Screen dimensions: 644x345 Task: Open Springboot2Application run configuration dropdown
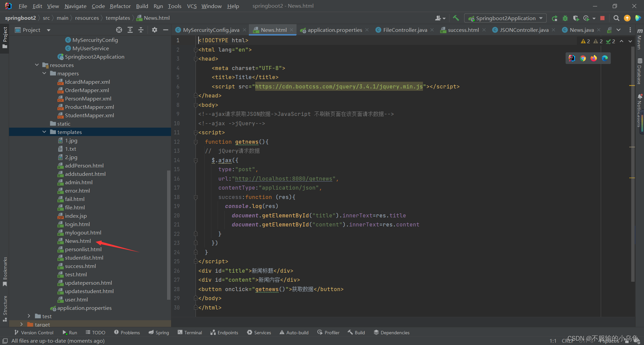pos(505,18)
